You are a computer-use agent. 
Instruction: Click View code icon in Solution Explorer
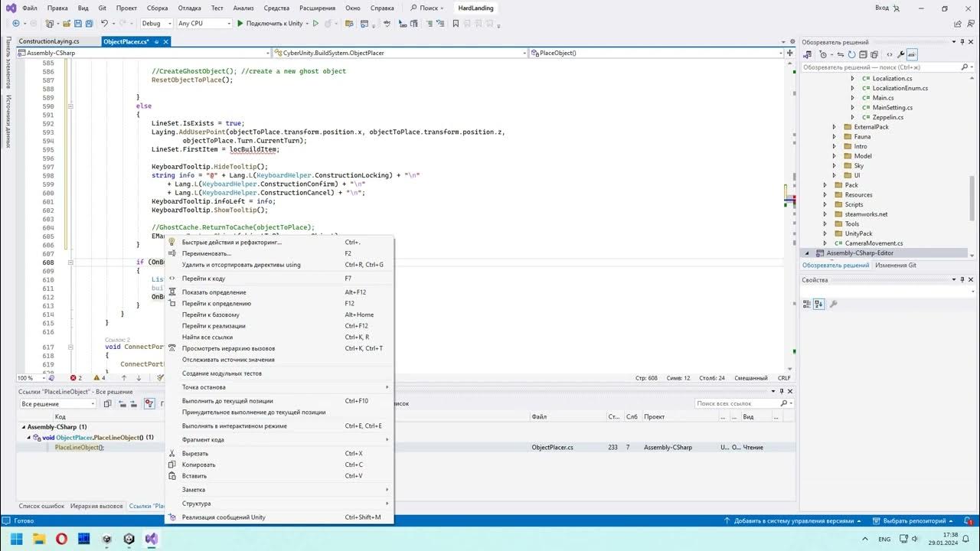[890, 54]
